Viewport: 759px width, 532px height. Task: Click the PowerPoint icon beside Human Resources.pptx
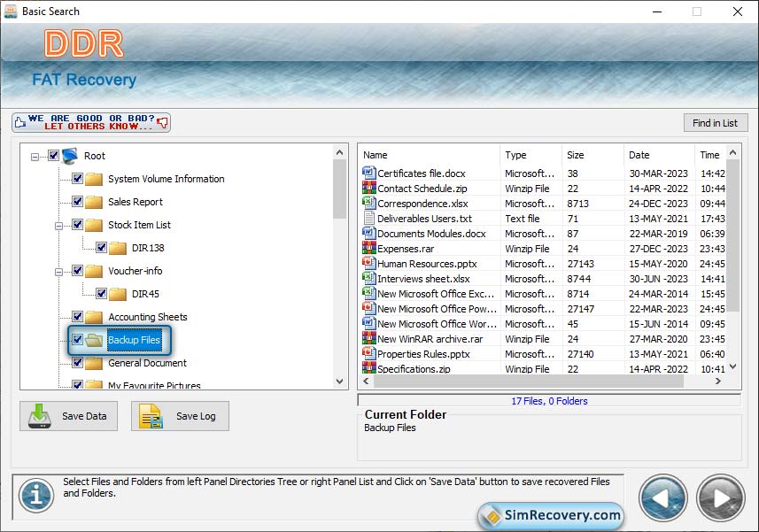(368, 263)
